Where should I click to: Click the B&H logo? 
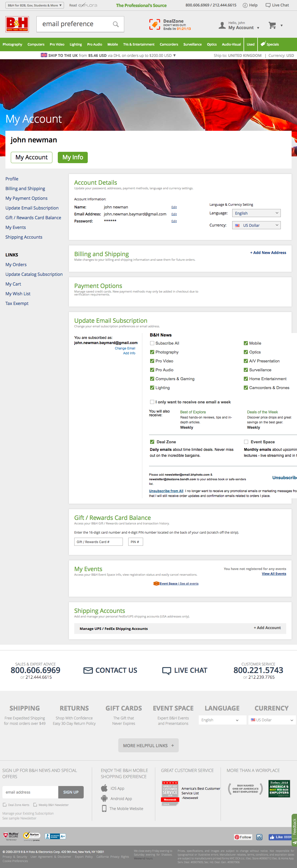[x=17, y=24]
